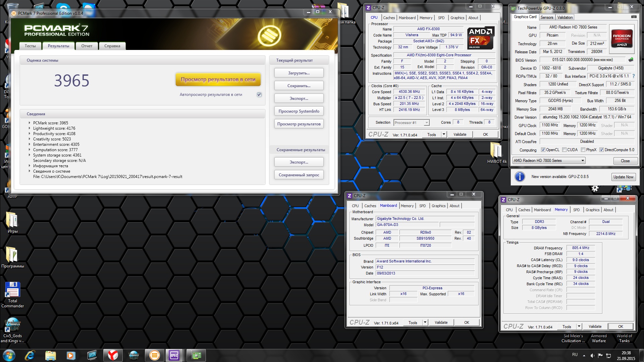
Task: Click Просмотр результатов в сети button
Action: (218, 79)
